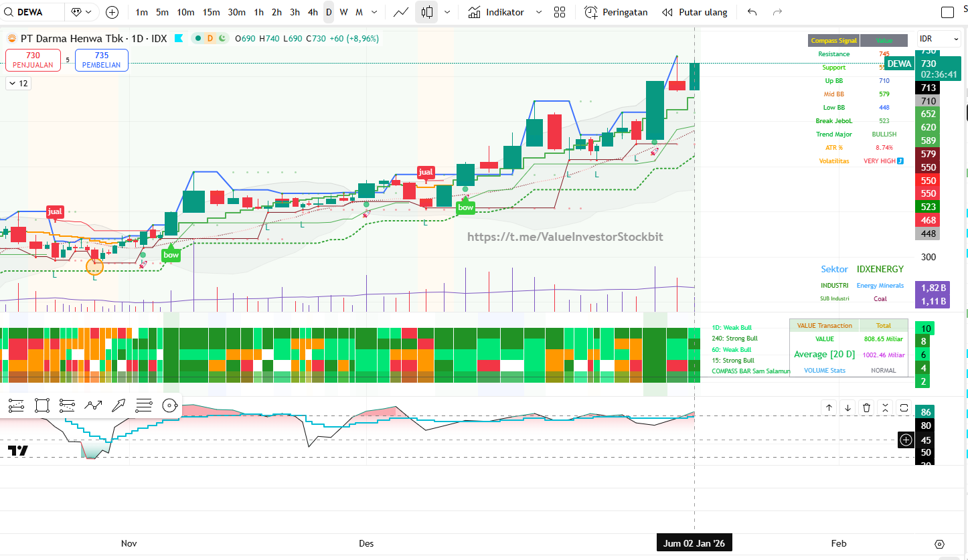The height and width of the screenshot is (560, 968).
Task: Open the Indikator menu
Action: pyautogui.click(x=497, y=12)
